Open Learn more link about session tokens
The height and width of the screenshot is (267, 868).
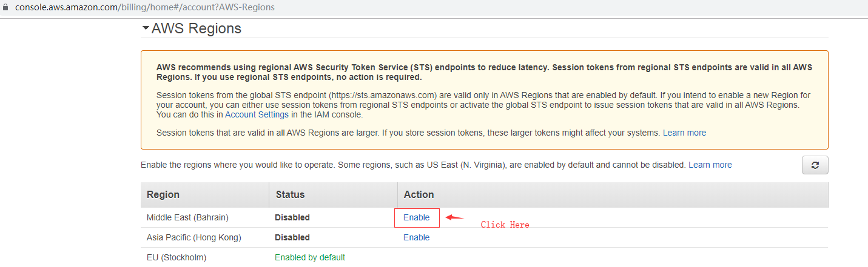(x=684, y=133)
